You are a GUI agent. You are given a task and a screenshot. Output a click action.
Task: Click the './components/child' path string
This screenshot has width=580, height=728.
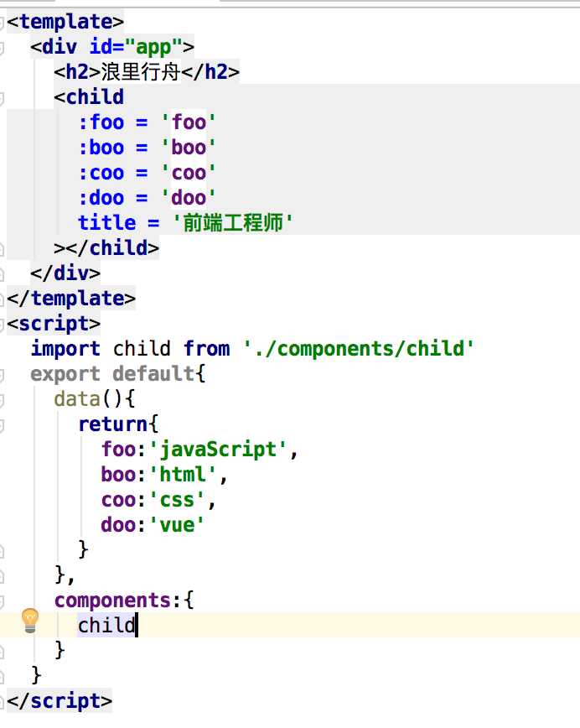pyautogui.click(x=358, y=349)
